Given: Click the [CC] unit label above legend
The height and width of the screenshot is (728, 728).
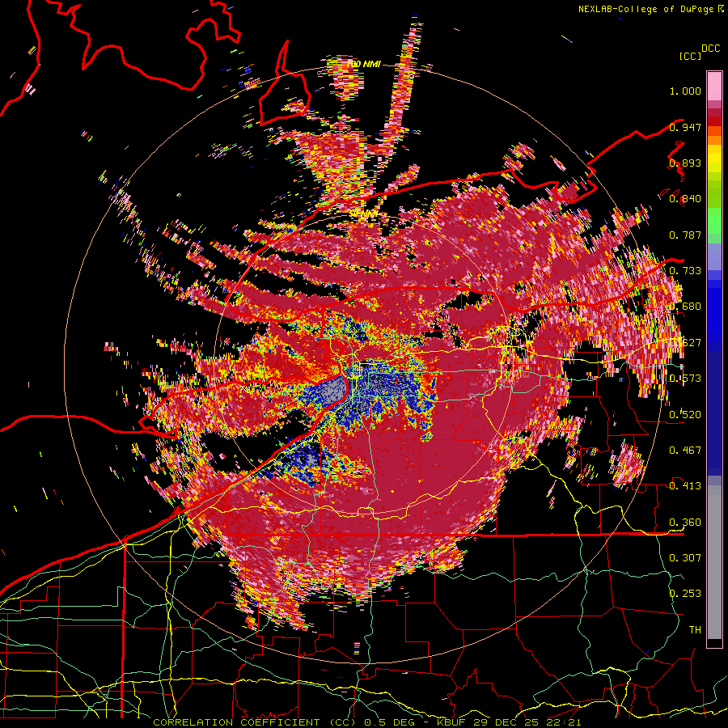Looking at the screenshot, I should tap(690, 56).
